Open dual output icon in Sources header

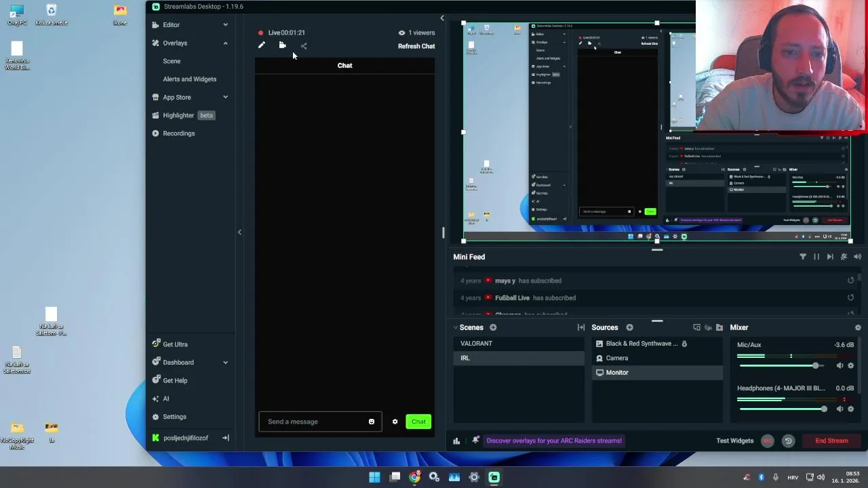pyautogui.click(x=696, y=327)
